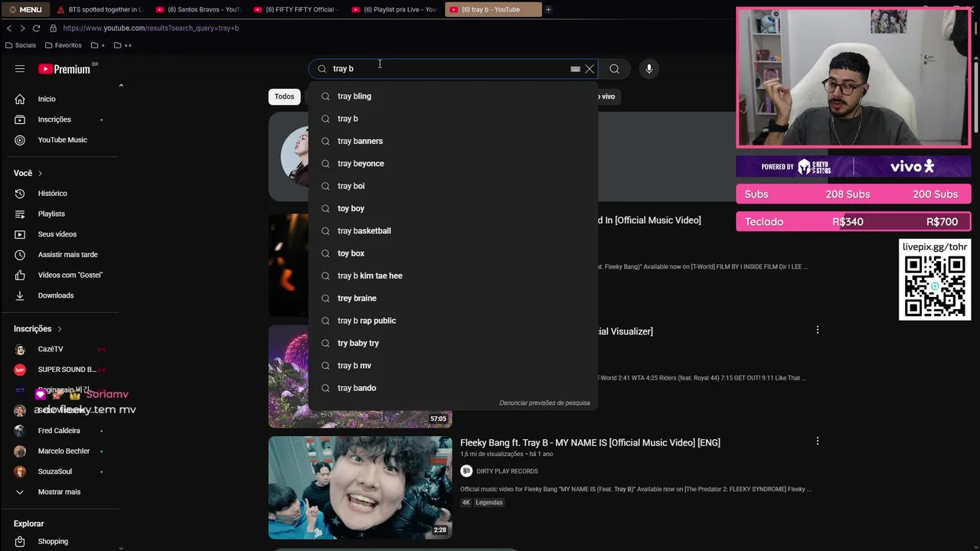
Task: Open the on-screen keyboard icon in search box
Action: (x=575, y=69)
